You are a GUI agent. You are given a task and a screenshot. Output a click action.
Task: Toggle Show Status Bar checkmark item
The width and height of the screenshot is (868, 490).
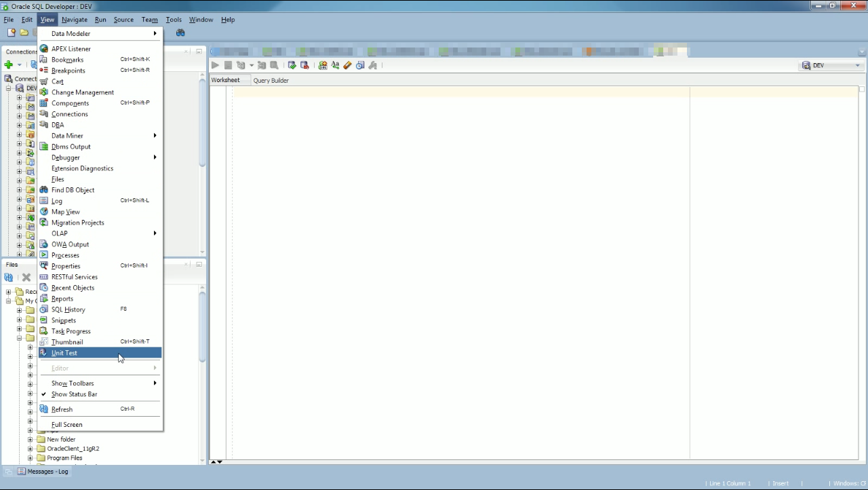[100, 394]
